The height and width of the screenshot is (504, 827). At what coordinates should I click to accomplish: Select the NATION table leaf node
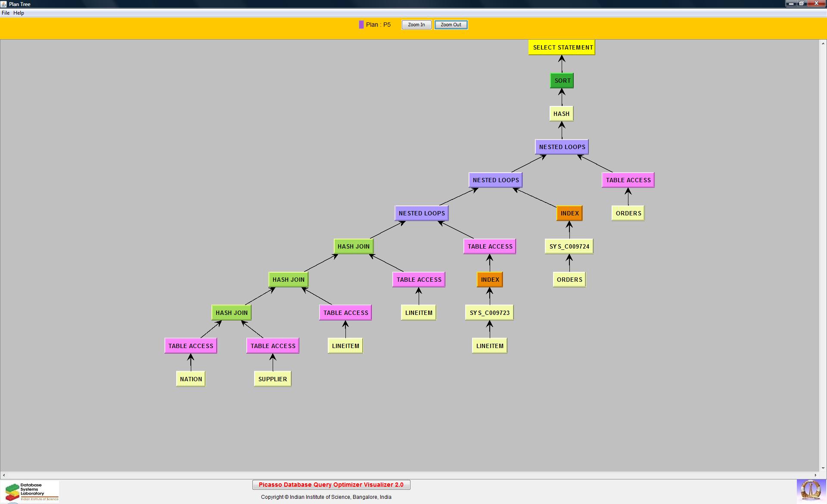pyautogui.click(x=191, y=379)
